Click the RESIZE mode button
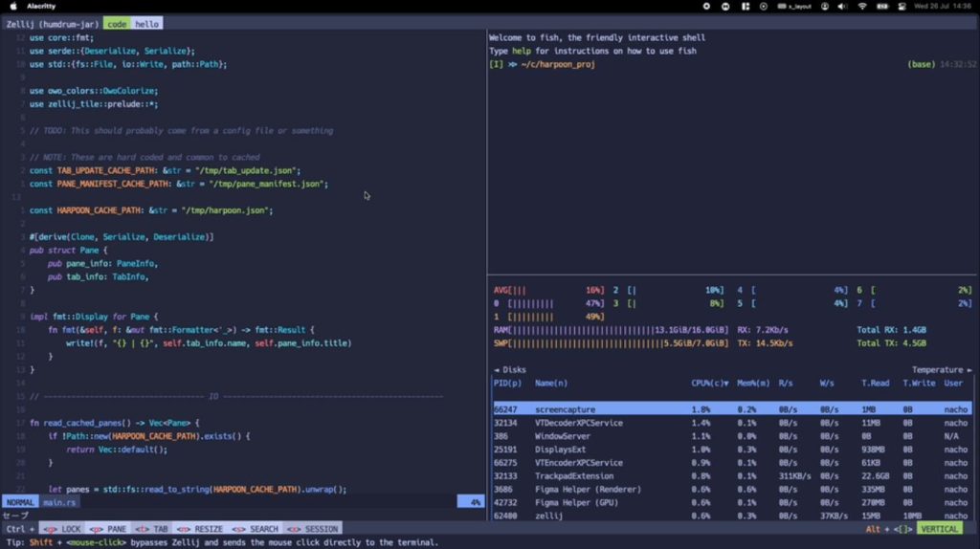This screenshot has height=549, width=980. click(x=200, y=528)
